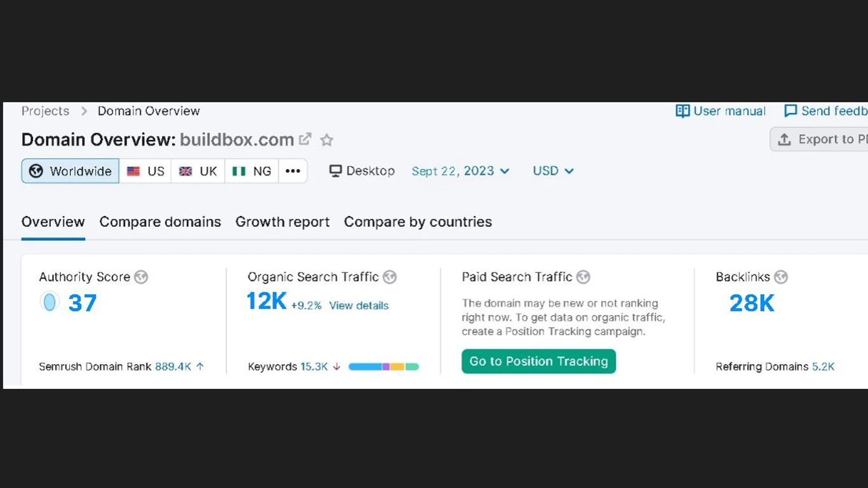The image size is (868, 488).
Task: Click the +9.2% traffic change value
Action: tap(306, 306)
